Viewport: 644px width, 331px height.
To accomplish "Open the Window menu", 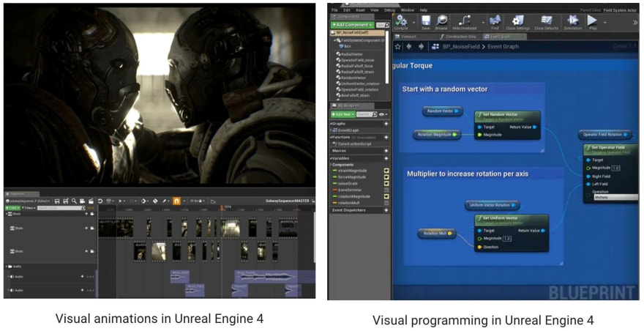I will pyautogui.click(x=407, y=10).
